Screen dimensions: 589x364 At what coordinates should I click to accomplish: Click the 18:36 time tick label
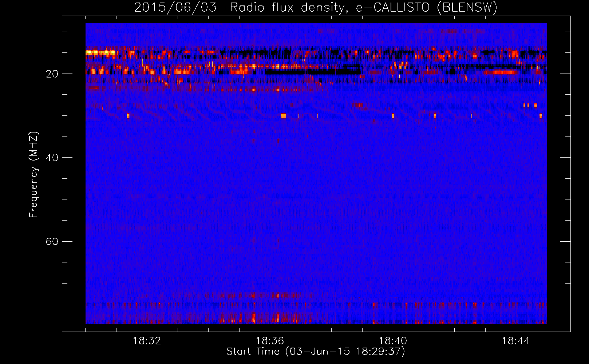tap(270, 341)
